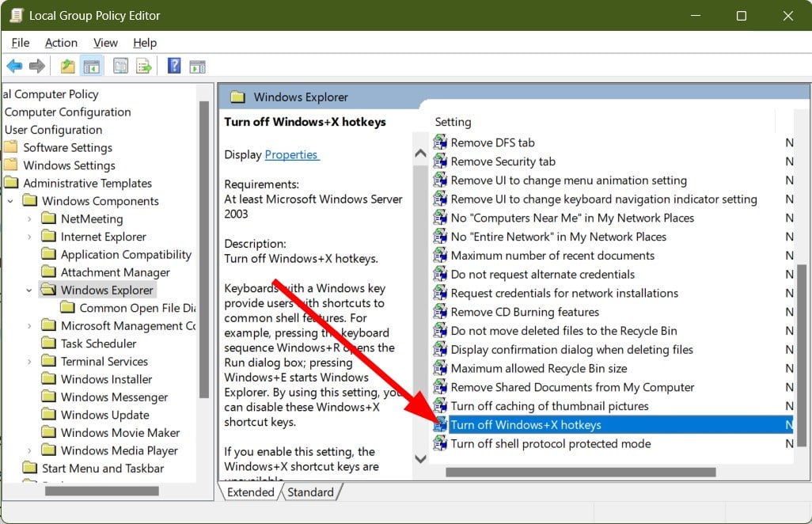The image size is (812, 524).
Task: Select the Remove Security tab setting
Action: click(x=505, y=161)
